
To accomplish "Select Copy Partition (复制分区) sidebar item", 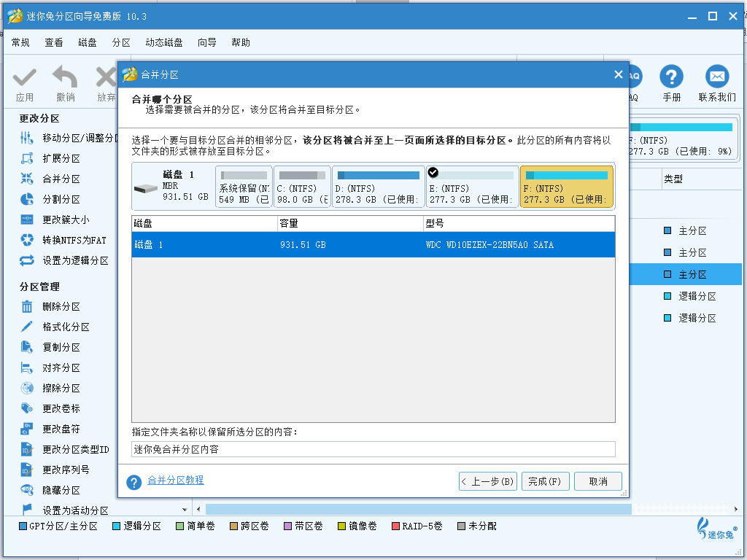I will pyautogui.click(x=50, y=347).
